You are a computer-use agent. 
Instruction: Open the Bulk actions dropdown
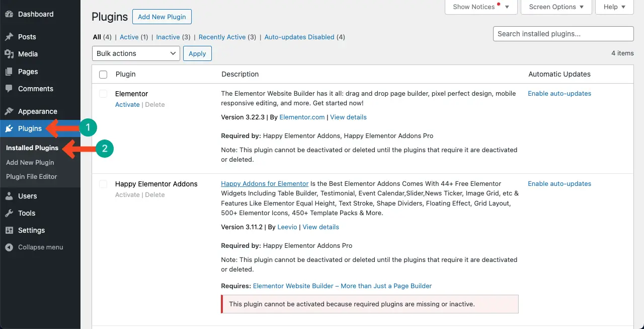(x=136, y=53)
